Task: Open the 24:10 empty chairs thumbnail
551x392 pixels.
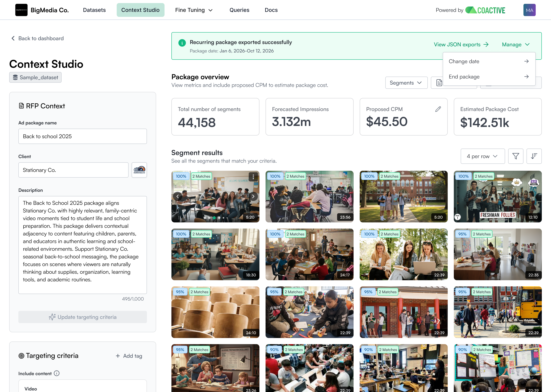Action: (215, 312)
